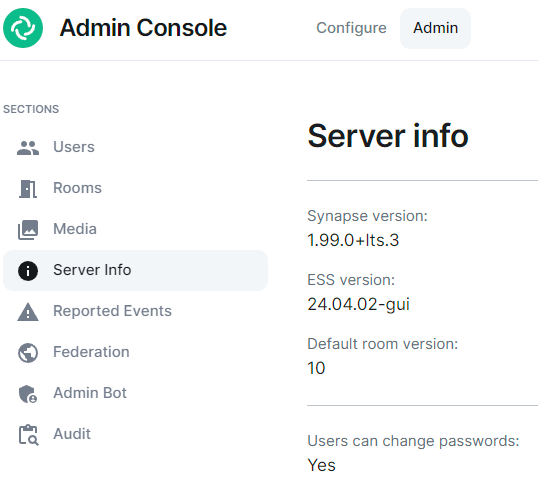Viewport: 538px width, 484px height.
Task: Click the green Element logo icon
Action: click(23, 28)
